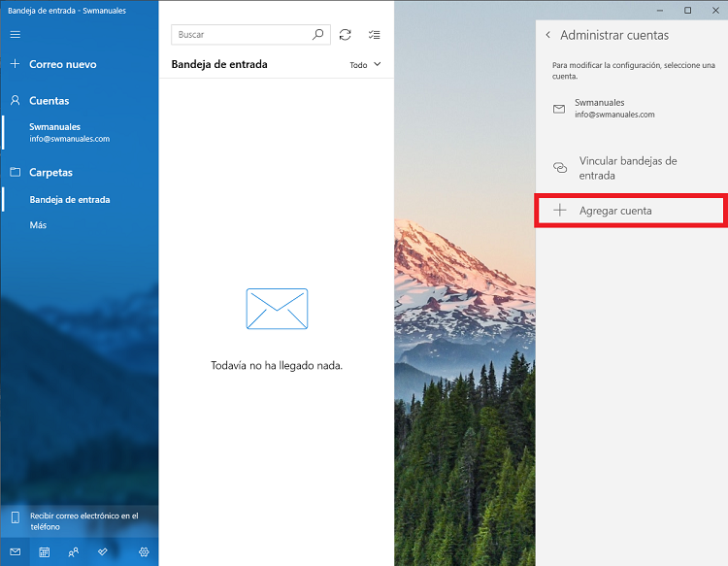Click Agregar cuenta to add account
Image resolution: width=728 pixels, height=566 pixels.
click(632, 211)
